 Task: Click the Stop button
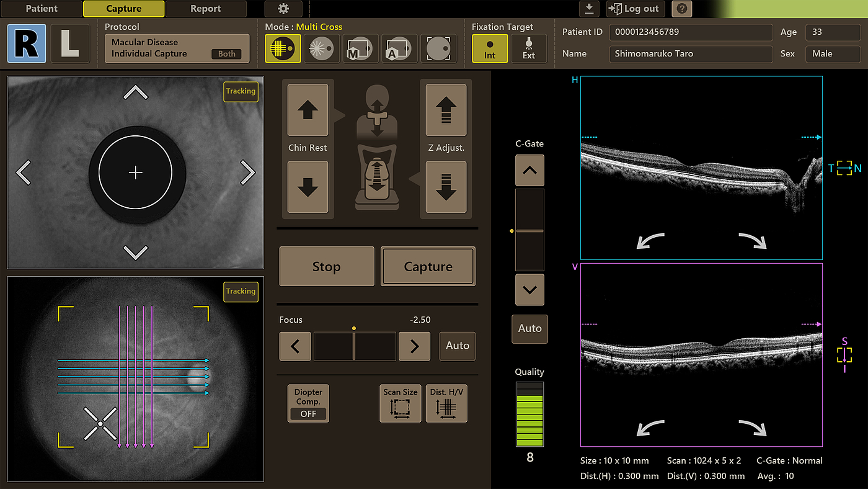[327, 267]
